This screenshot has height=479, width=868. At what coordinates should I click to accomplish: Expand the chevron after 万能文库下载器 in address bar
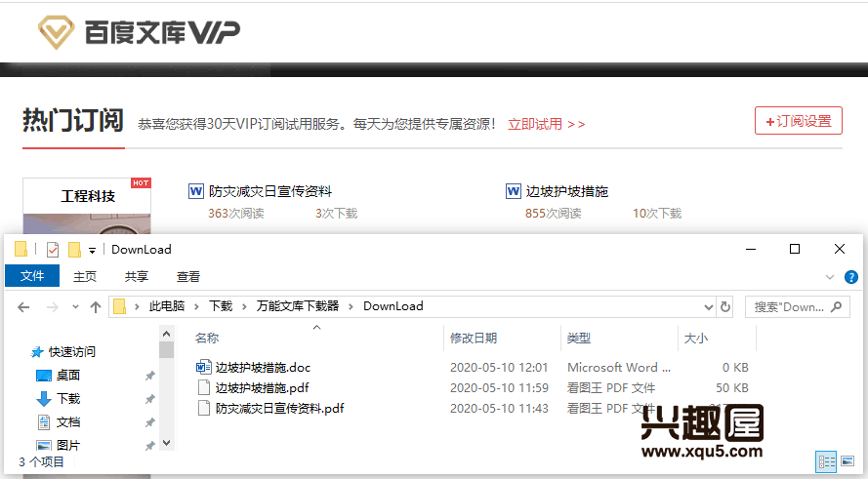(x=351, y=306)
